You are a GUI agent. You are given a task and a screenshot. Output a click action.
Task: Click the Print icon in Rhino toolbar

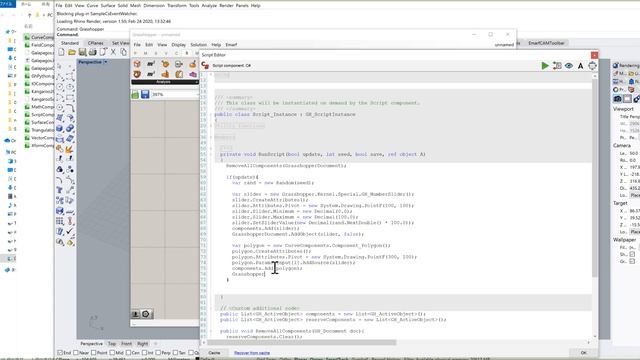click(x=93, y=52)
